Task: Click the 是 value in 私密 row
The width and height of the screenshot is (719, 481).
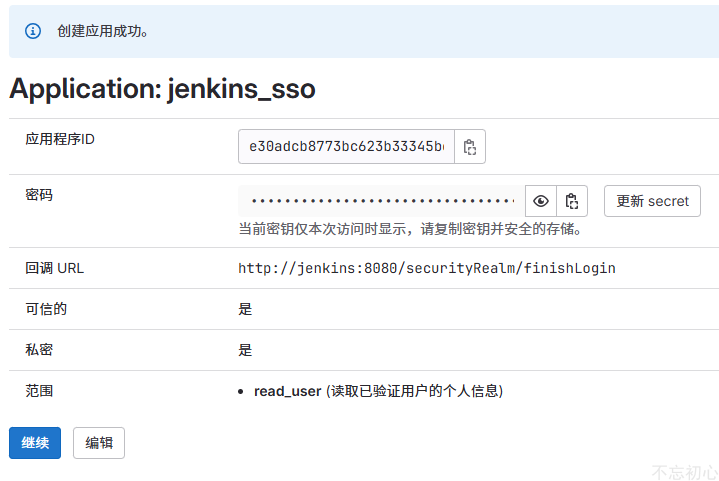Action: coord(245,350)
